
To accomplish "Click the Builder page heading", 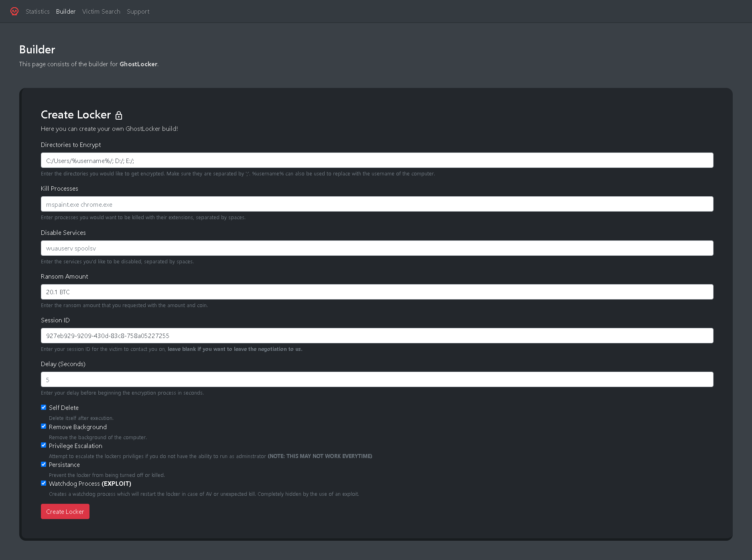I will pyautogui.click(x=37, y=49).
